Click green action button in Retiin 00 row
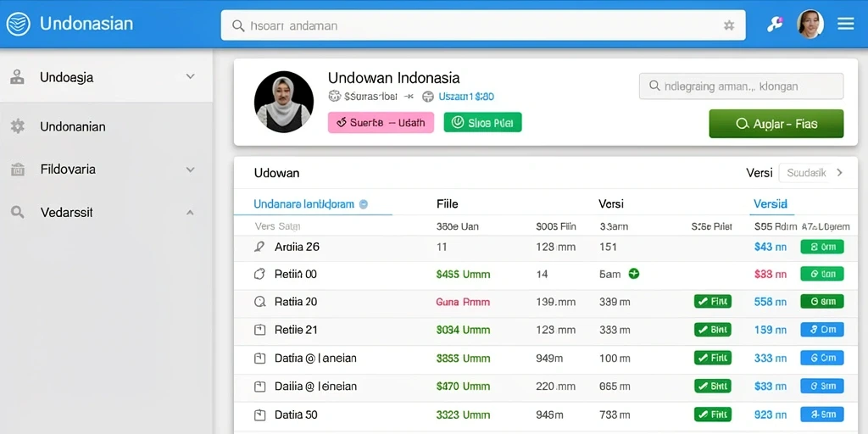 coord(822,274)
